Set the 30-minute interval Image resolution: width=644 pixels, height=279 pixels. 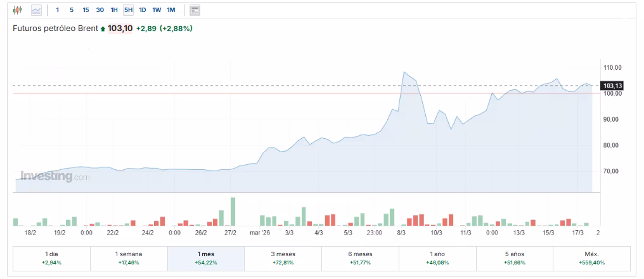coord(100,10)
